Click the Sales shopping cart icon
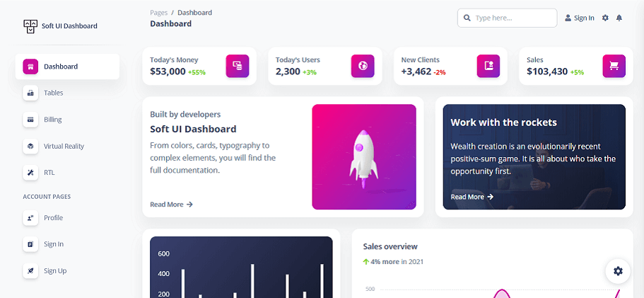Viewport: 644px width, 298px height. (x=614, y=66)
